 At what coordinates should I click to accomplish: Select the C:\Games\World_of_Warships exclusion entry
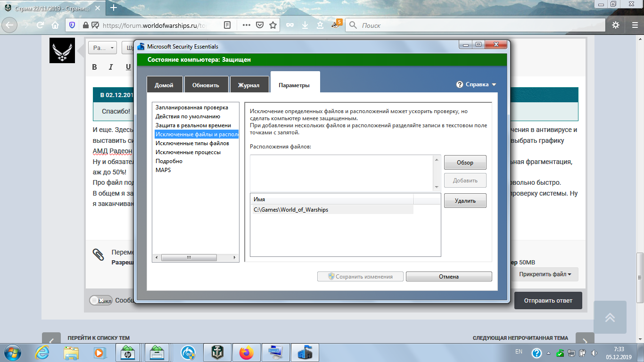(291, 210)
